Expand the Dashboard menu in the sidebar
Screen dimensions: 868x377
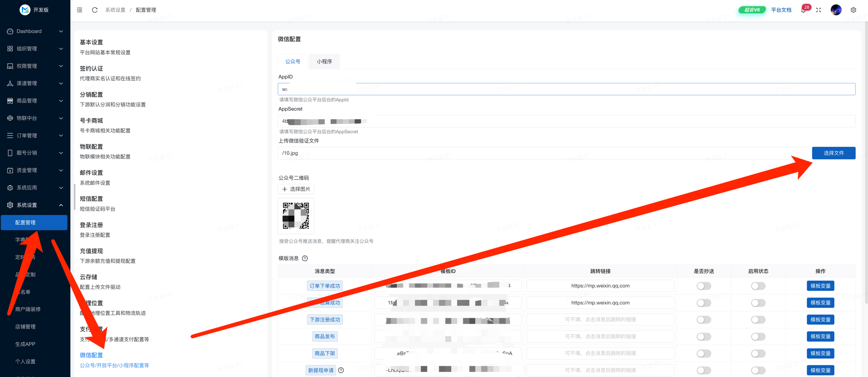pos(35,31)
